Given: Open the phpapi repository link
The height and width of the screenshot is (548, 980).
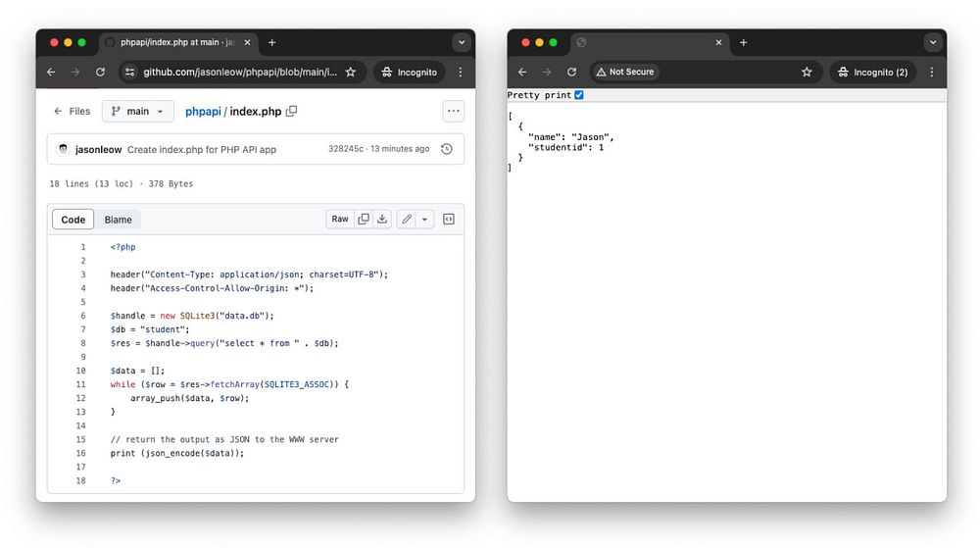Looking at the screenshot, I should [x=203, y=111].
